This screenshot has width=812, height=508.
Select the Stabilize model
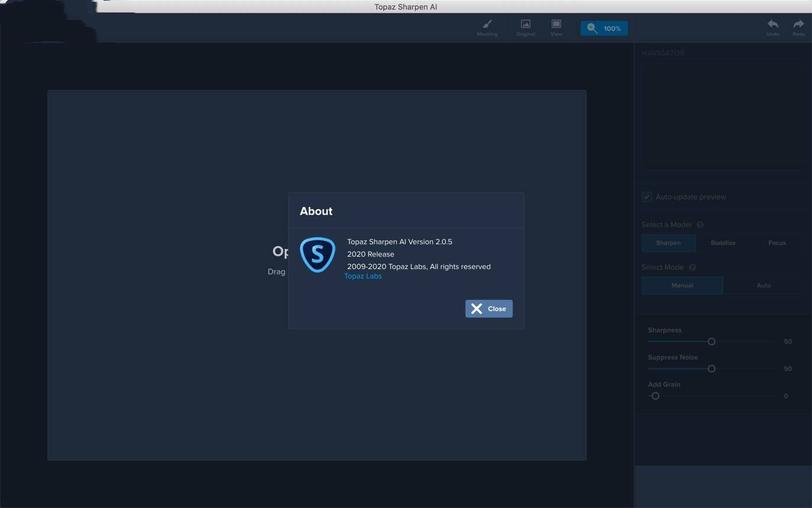click(x=723, y=243)
